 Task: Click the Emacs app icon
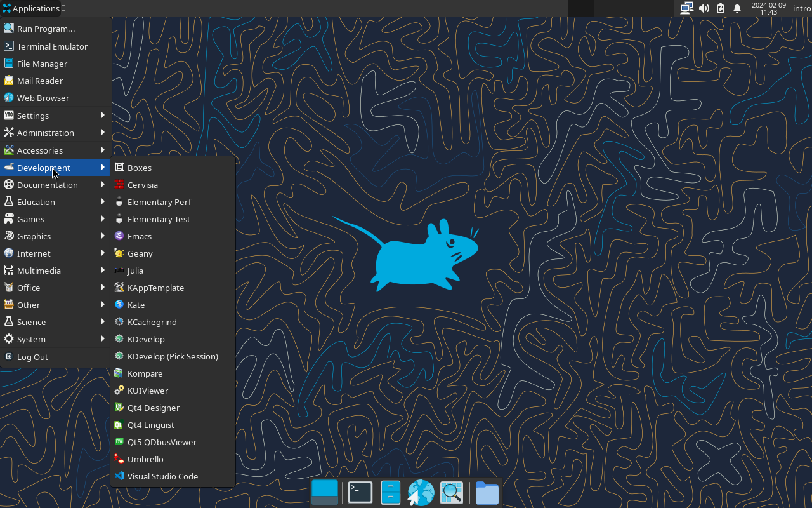[x=119, y=236]
